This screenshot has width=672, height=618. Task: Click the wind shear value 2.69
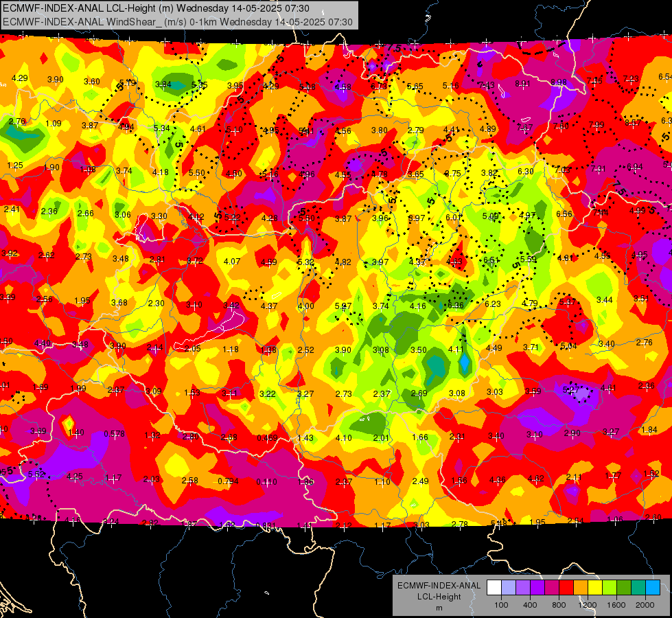[419, 393]
